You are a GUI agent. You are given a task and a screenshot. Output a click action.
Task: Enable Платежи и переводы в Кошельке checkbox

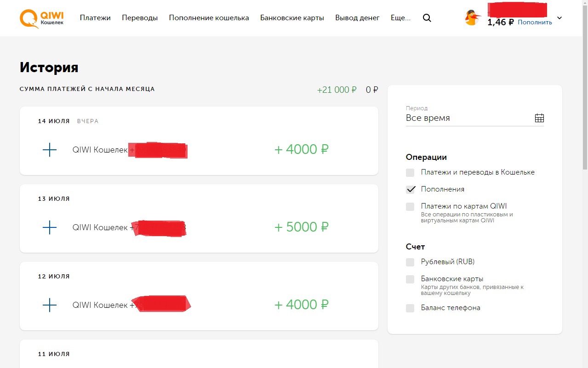click(x=410, y=173)
